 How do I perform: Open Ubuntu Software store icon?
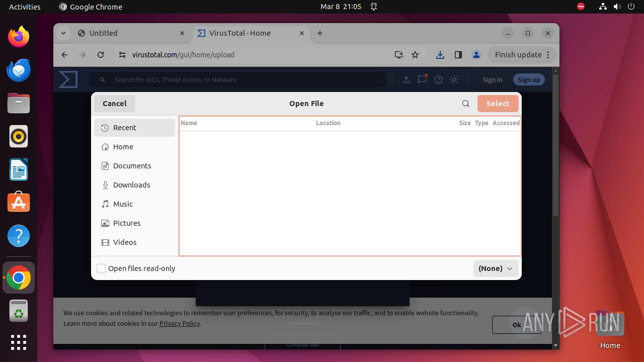(x=19, y=203)
